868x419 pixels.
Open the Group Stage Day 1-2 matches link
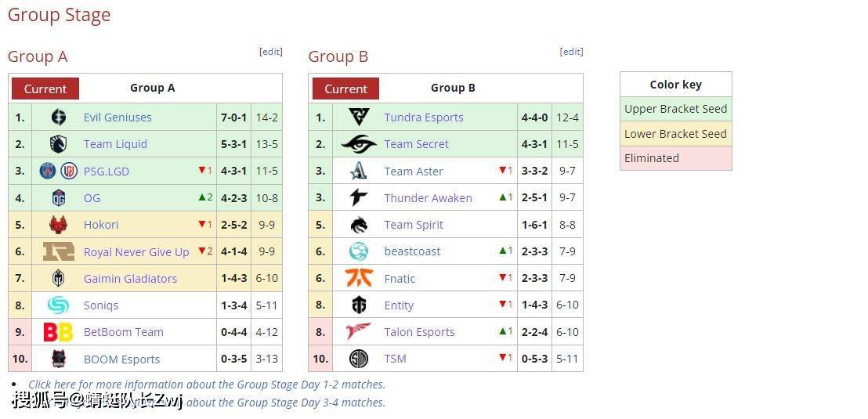[207, 384]
